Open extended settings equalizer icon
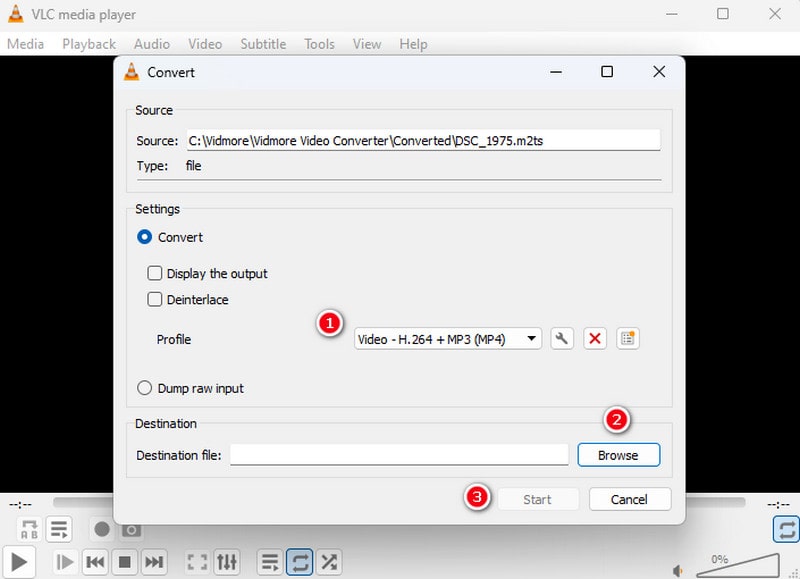The width and height of the screenshot is (800, 579). tap(227, 562)
